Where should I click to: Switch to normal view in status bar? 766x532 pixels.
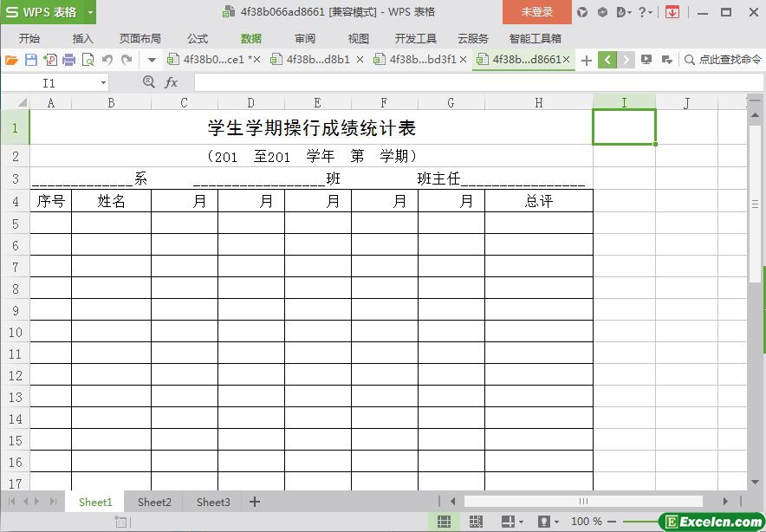point(444,522)
